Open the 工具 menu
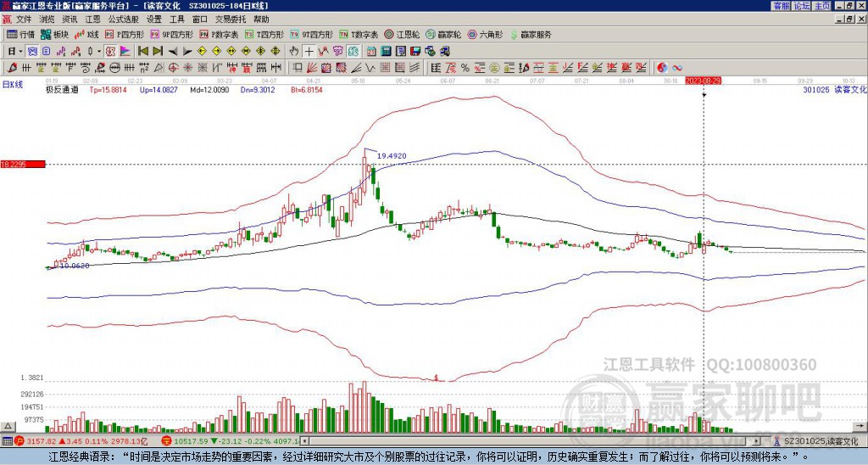Image resolution: width=868 pixels, height=465 pixels. coord(176,20)
